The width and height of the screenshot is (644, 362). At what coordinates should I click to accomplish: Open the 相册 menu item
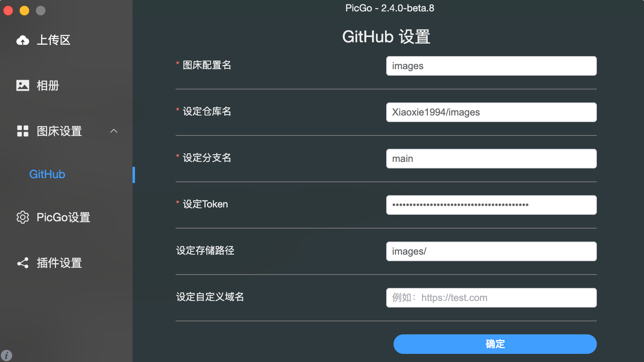click(x=48, y=85)
